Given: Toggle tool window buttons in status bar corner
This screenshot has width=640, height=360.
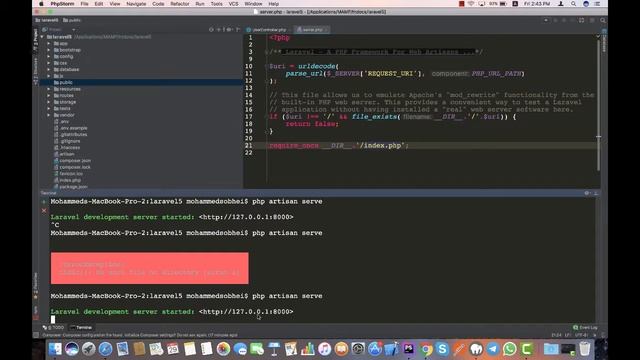Looking at the screenshot, I should (x=36, y=335).
